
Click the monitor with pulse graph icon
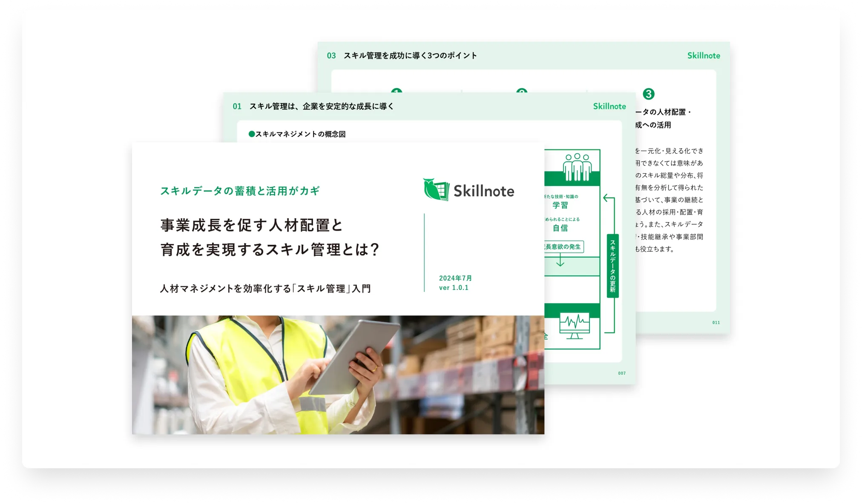575,325
